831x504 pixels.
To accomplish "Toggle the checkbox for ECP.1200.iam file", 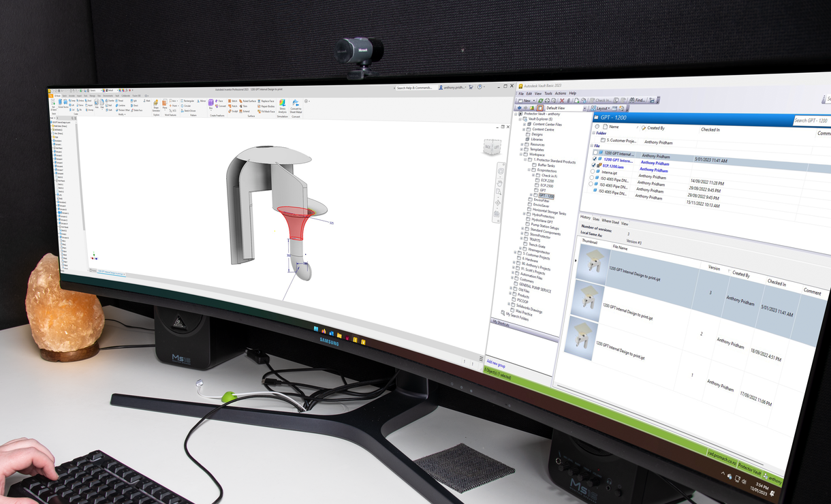I will tap(593, 165).
